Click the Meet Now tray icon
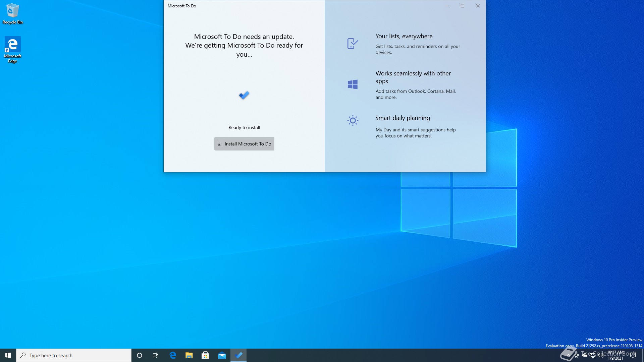 point(577,355)
